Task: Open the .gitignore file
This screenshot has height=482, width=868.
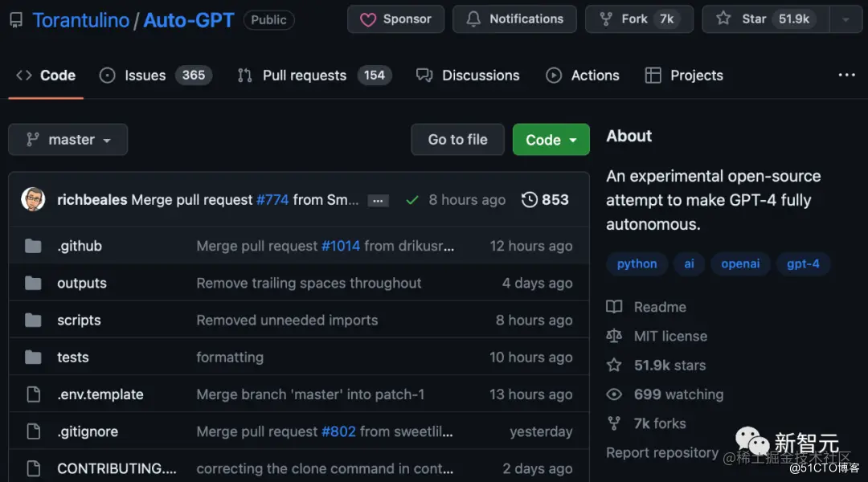Action: coord(88,431)
